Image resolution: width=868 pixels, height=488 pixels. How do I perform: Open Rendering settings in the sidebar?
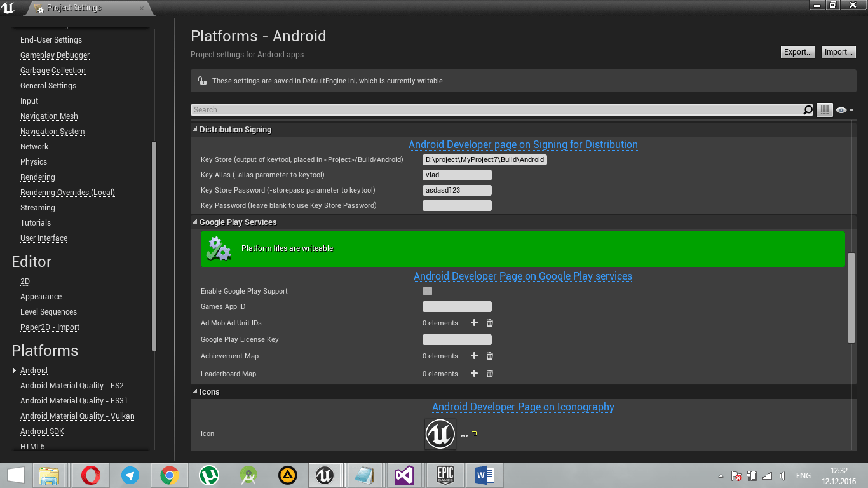tap(37, 177)
